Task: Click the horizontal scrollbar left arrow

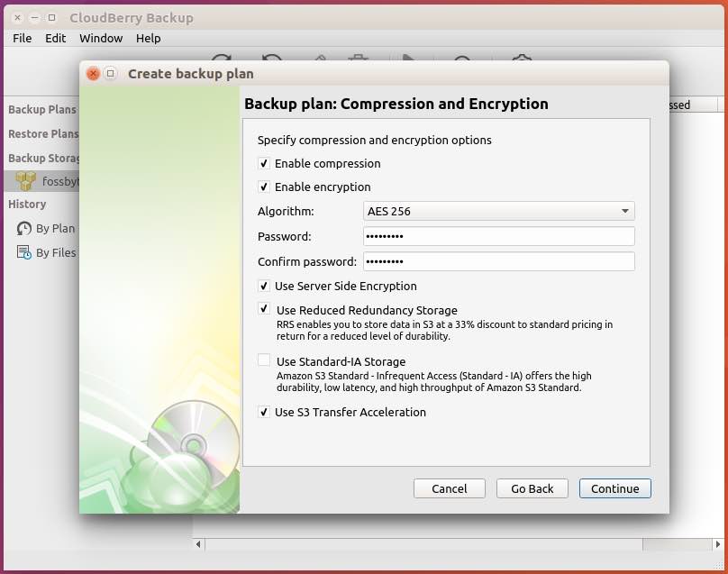Action: [198, 544]
